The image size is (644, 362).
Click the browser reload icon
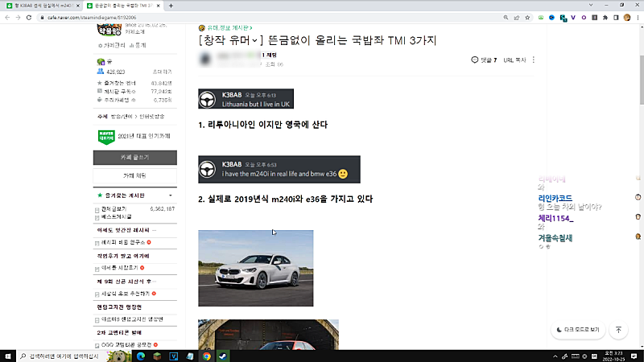point(30,17)
